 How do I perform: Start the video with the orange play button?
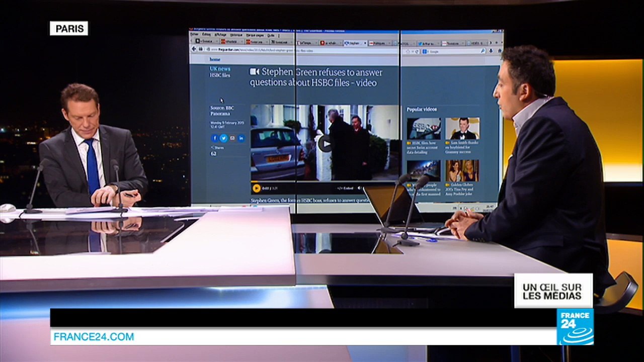coord(257,188)
